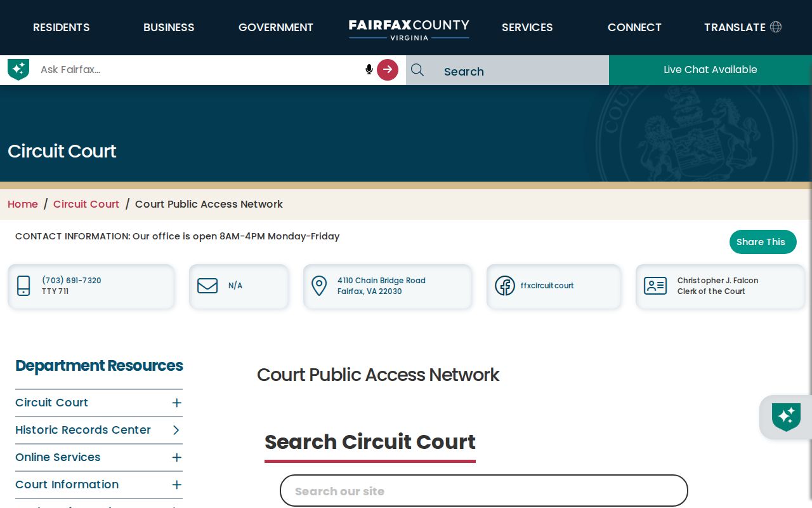Viewport: 812px width, 508px height.
Task: Open the Government menu
Action: click(x=276, y=27)
